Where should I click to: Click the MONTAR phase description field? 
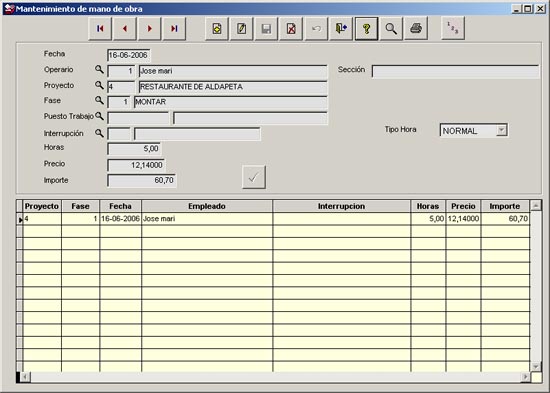[x=230, y=102]
